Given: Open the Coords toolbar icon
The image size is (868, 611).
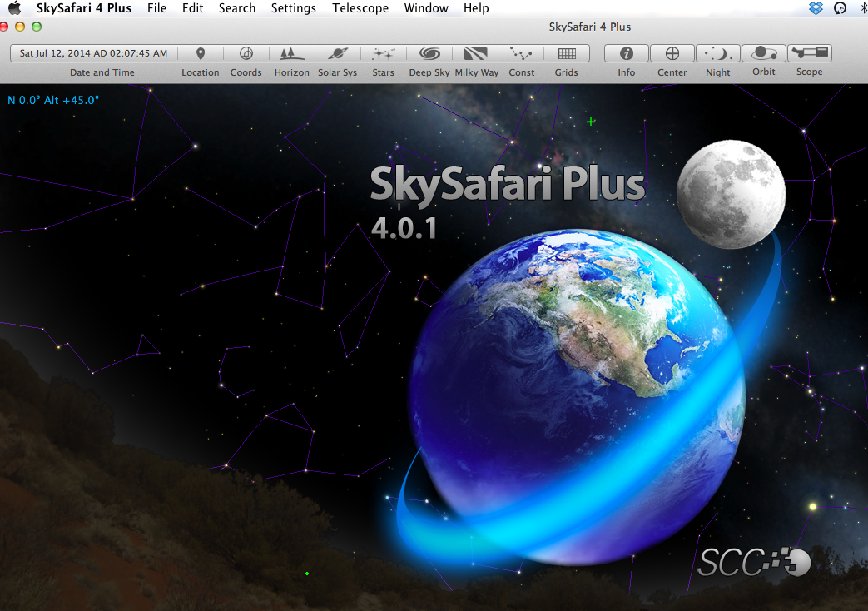Looking at the screenshot, I should 246,53.
